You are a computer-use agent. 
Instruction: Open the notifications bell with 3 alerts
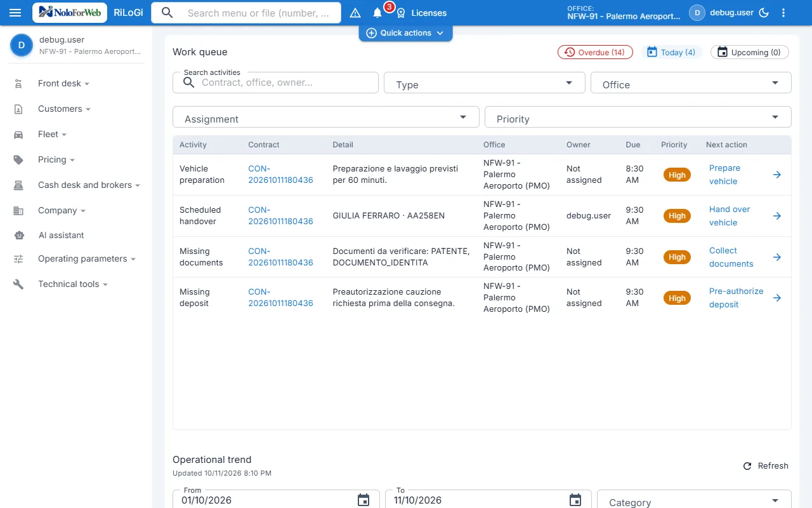pyautogui.click(x=377, y=13)
